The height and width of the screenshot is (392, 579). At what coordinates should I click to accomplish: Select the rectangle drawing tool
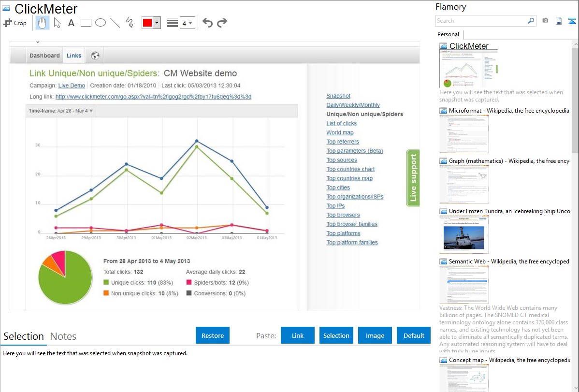(x=86, y=23)
